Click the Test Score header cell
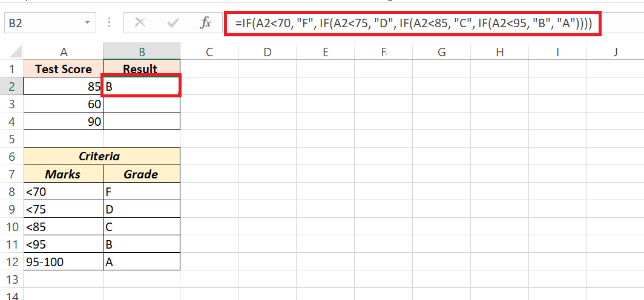Screen dimensions: 644x300 [64, 69]
